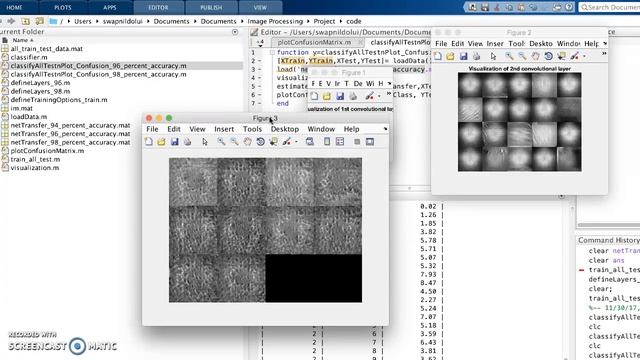The height and width of the screenshot is (360, 640).
Task: Click Print Figure icon in Figure 3 toolbar
Action: tap(187, 142)
